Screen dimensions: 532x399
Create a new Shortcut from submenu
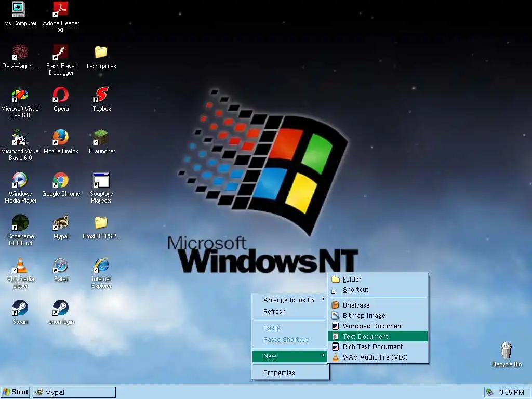coord(378,290)
